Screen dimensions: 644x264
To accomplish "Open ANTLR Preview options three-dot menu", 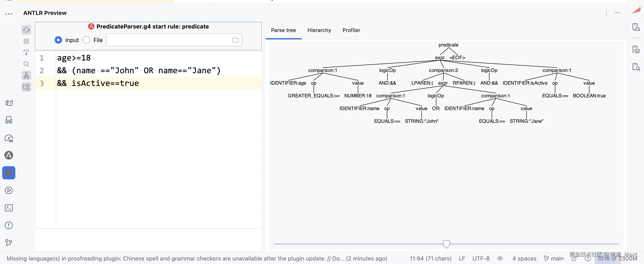I will pos(606,13).
